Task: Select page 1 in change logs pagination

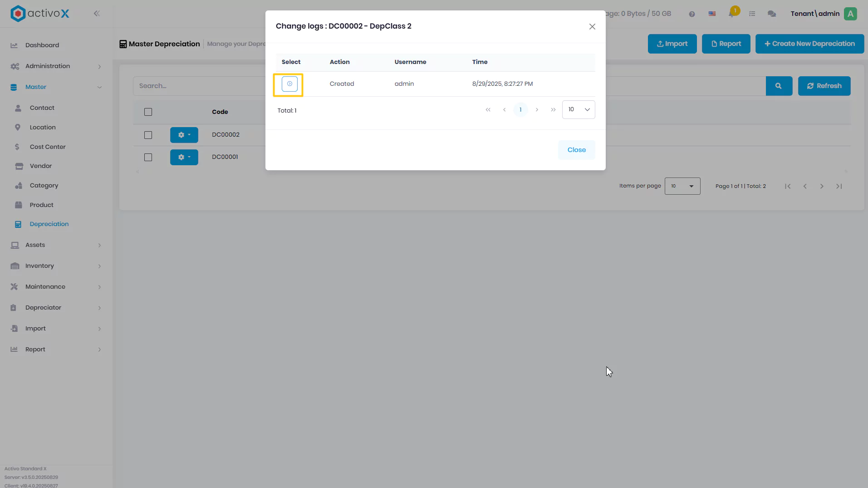Action: (520, 110)
